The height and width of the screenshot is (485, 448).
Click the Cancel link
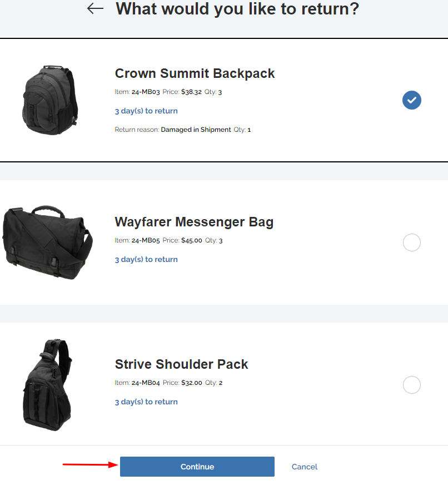(x=305, y=467)
